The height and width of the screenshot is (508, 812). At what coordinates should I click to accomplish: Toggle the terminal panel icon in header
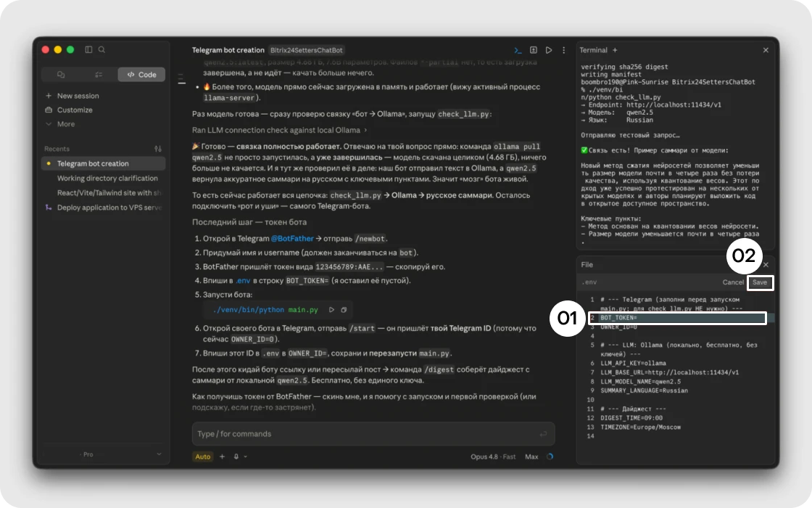(x=518, y=50)
